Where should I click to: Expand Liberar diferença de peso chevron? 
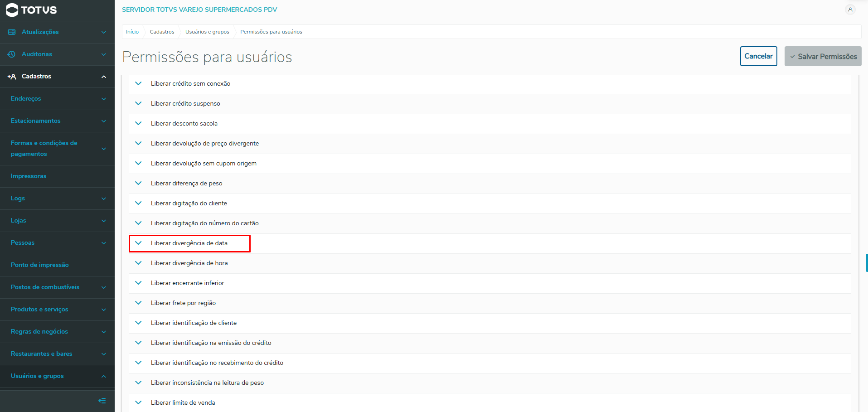point(138,183)
